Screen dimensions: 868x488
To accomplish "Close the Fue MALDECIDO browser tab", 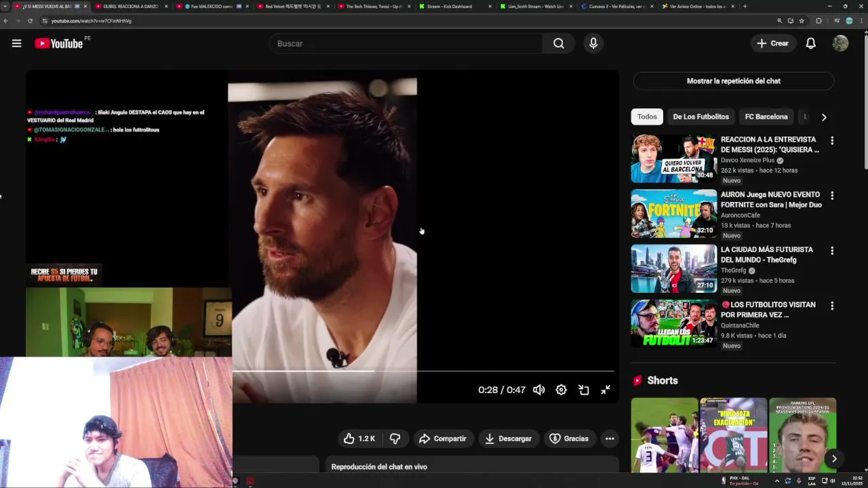I will pyautogui.click(x=247, y=6).
